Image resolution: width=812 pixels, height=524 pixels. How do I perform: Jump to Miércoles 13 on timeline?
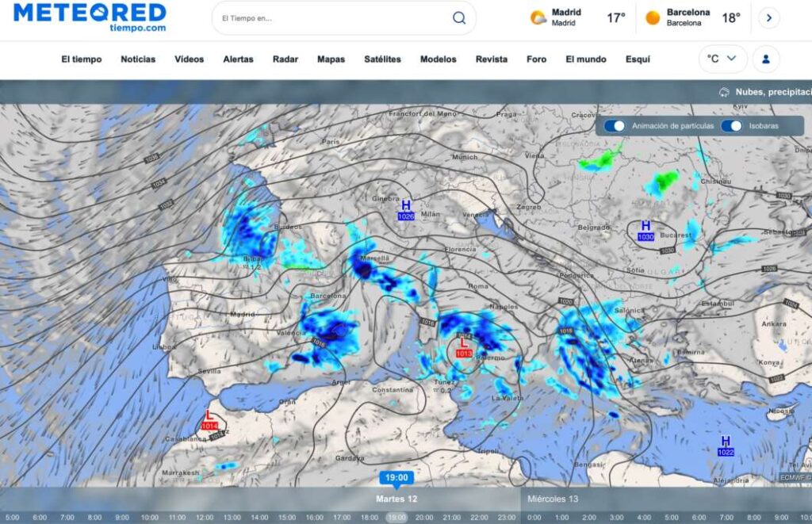click(x=551, y=499)
